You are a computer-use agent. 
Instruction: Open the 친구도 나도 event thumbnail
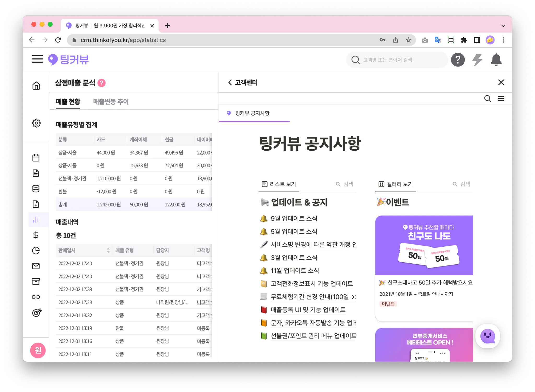424,245
